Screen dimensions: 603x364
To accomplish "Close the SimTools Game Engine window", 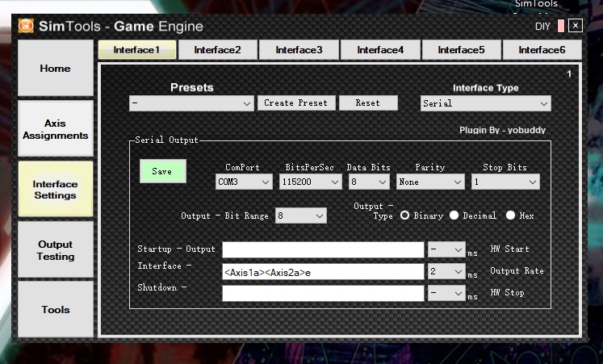I will 575,26.
